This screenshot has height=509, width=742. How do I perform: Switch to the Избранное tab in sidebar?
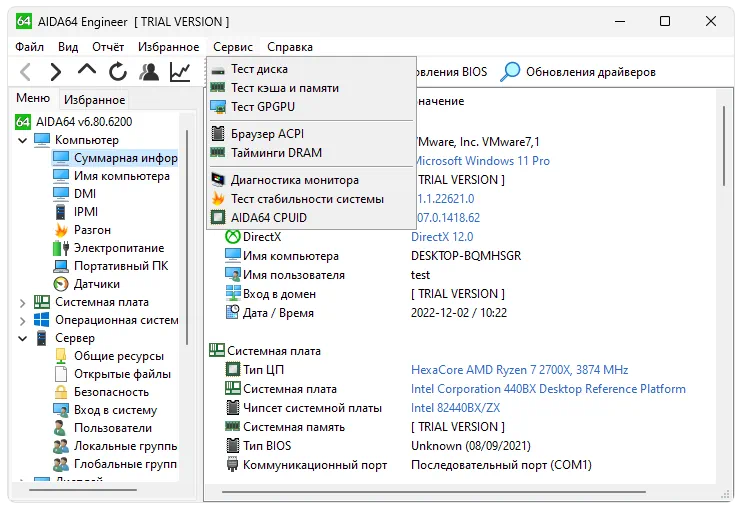[95, 99]
